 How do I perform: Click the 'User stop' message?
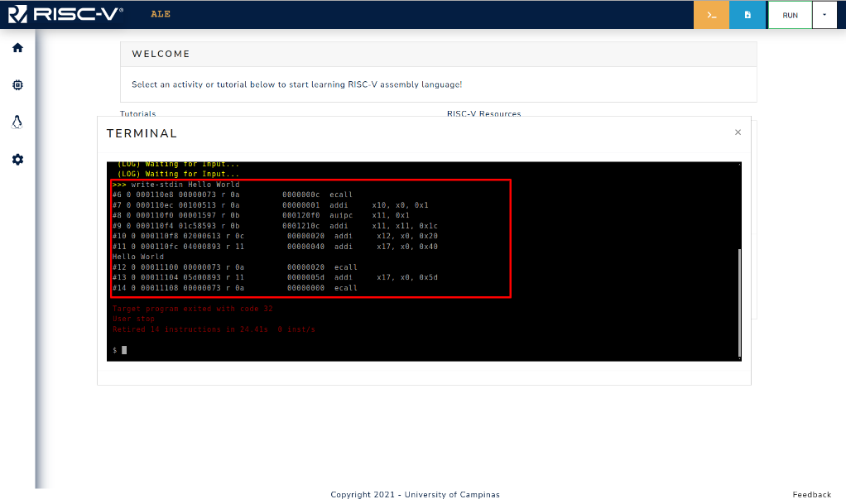pyautogui.click(x=133, y=319)
